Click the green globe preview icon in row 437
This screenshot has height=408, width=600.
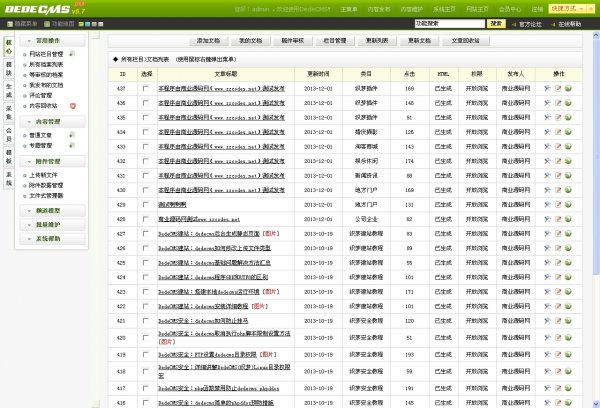568,88
